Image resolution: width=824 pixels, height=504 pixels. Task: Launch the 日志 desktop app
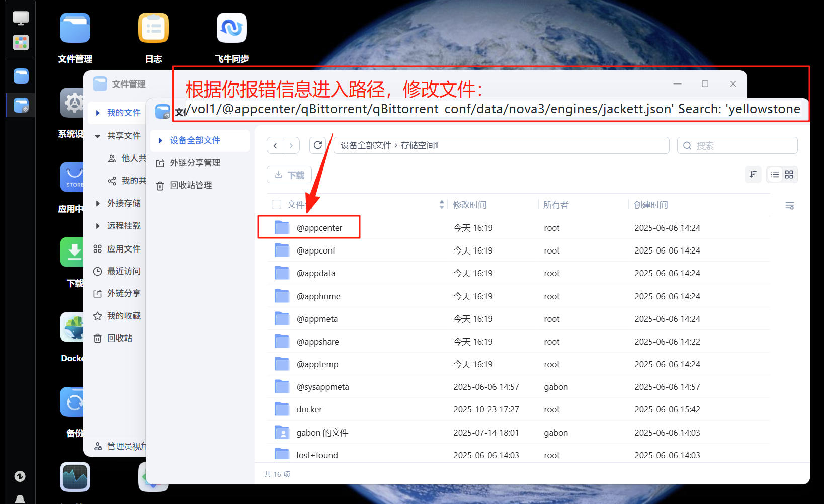[153, 28]
